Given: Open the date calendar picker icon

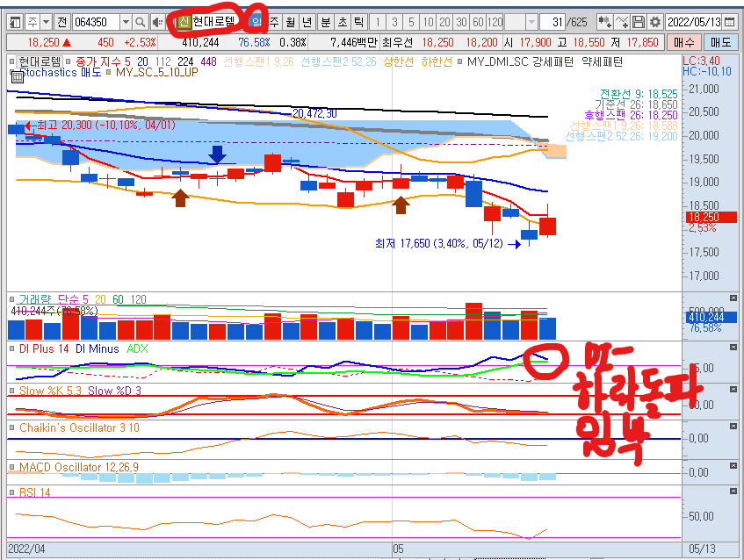Looking at the screenshot, I should tap(730, 22).
